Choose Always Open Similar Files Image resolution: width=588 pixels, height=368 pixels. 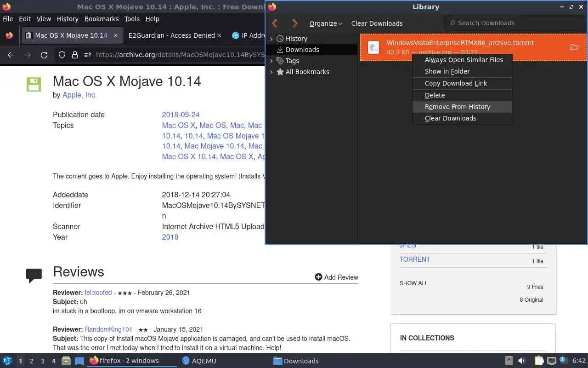pyautogui.click(x=462, y=60)
